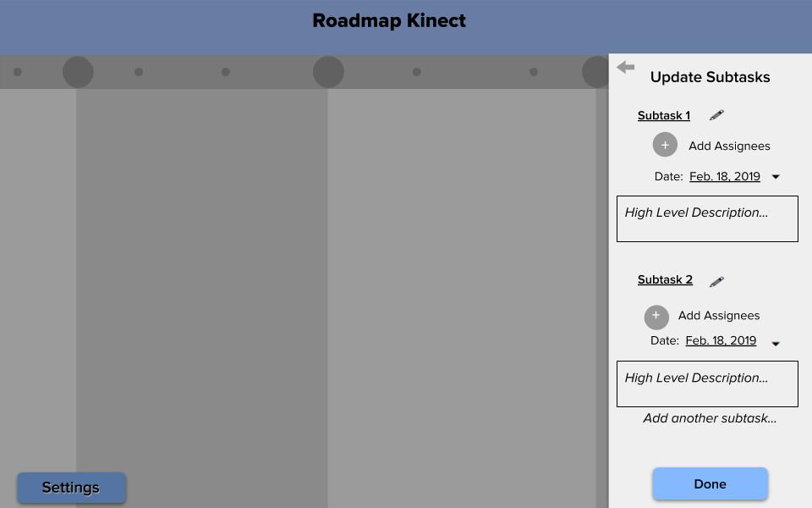Select the first large timeline milestone circle
The image size is (812, 508).
(x=78, y=72)
